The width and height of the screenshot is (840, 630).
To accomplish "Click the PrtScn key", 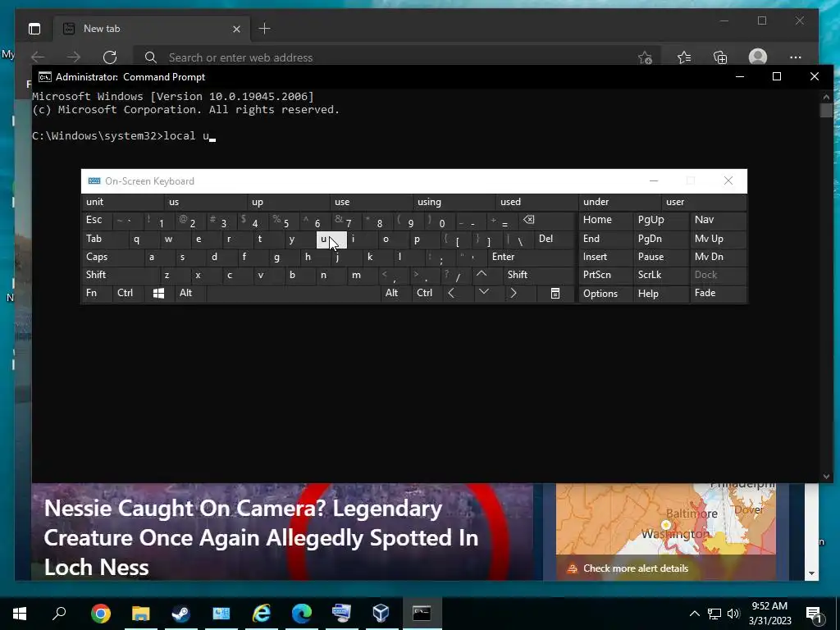I will tap(606, 275).
